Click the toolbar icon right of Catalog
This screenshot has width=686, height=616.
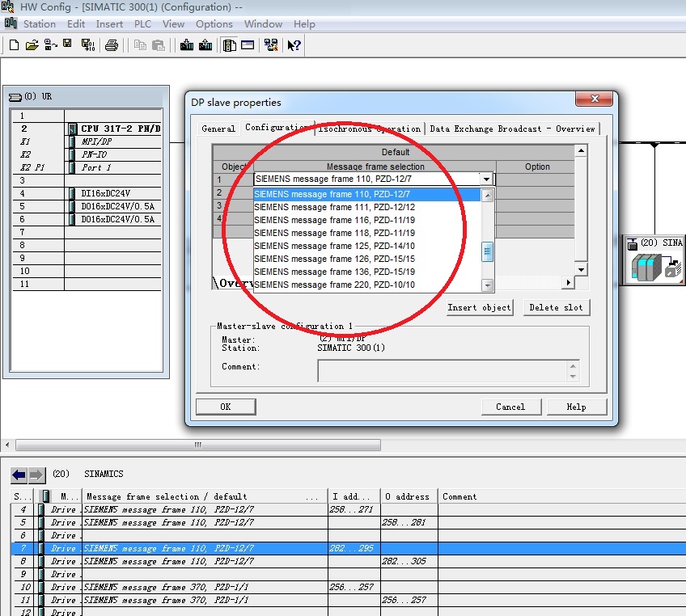coord(248,44)
